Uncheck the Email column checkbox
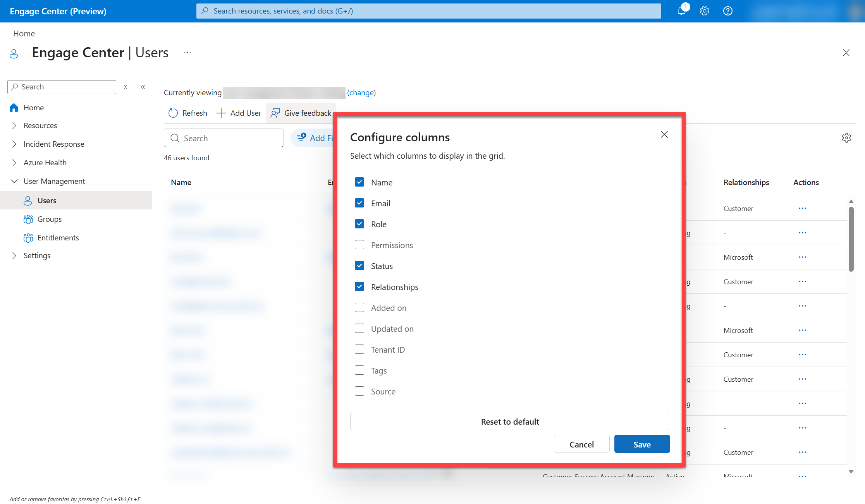Screen dimensions: 865x504 (x=359, y=203)
